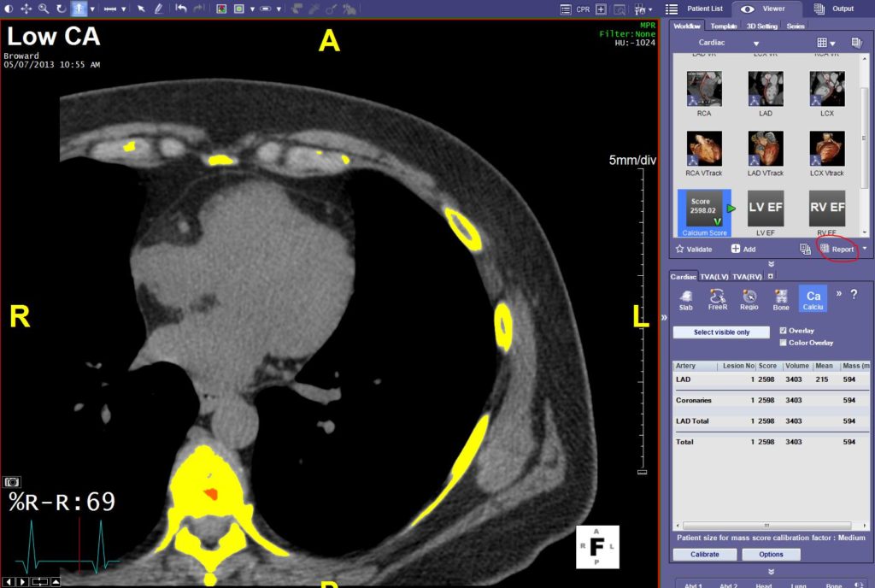This screenshot has width=875, height=588.
Task: Select the window level contrast tool
Action: click(x=9, y=9)
